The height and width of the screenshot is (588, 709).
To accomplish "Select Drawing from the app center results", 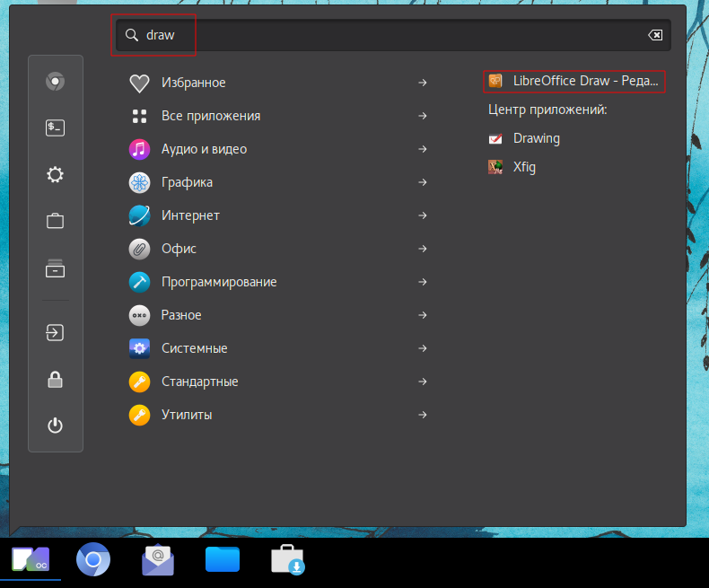I will [536, 138].
